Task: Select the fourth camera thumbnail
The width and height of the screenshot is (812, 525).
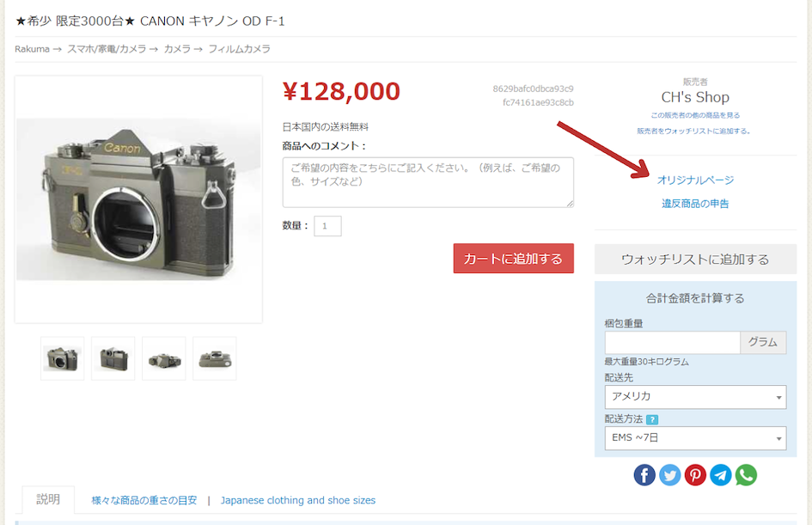Action: (x=215, y=358)
